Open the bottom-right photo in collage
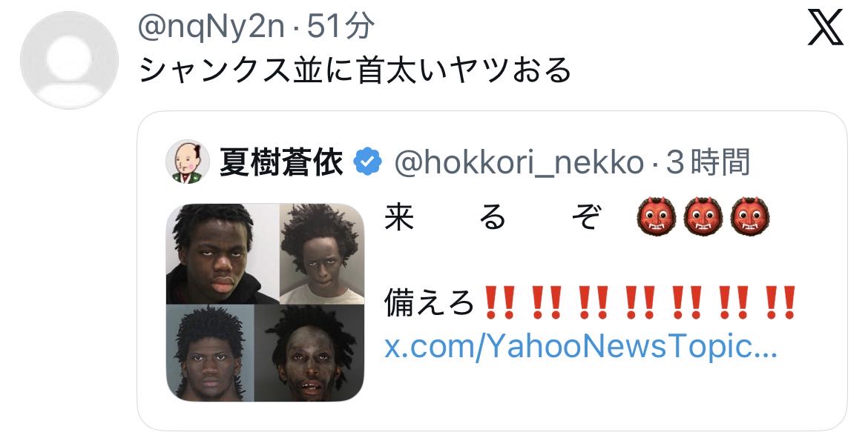The width and height of the screenshot is (868, 438). click(x=309, y=354)
